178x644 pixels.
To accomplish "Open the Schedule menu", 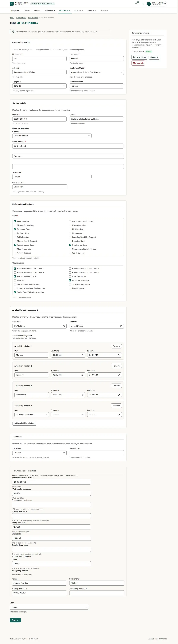I will click(50, 11).
